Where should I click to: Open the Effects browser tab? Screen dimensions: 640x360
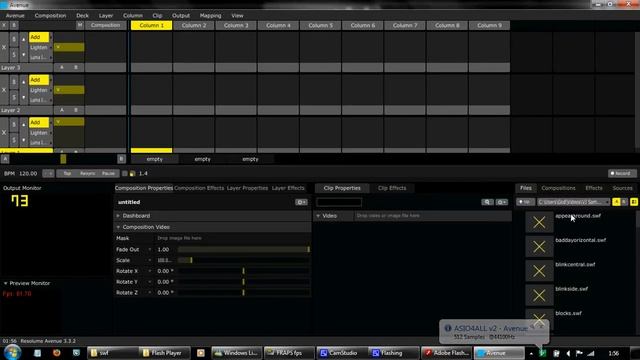click(x=594, y=188)
